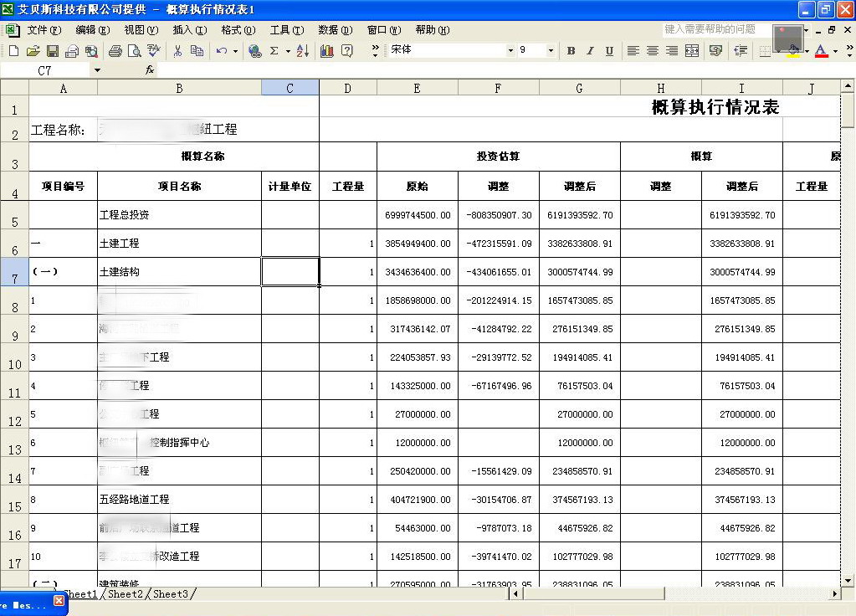Expand the Standard toolbar options chevron
Screen dimensions: 856x616
pyautogui.click(x=375, y=51)
